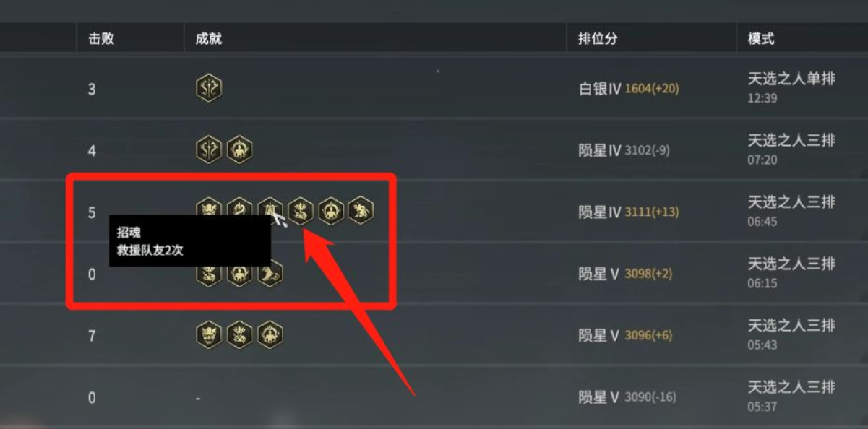The image size is (868, 429).
Task: Click the achievement badge in the 12:39 solo match row
Action: 209,89
